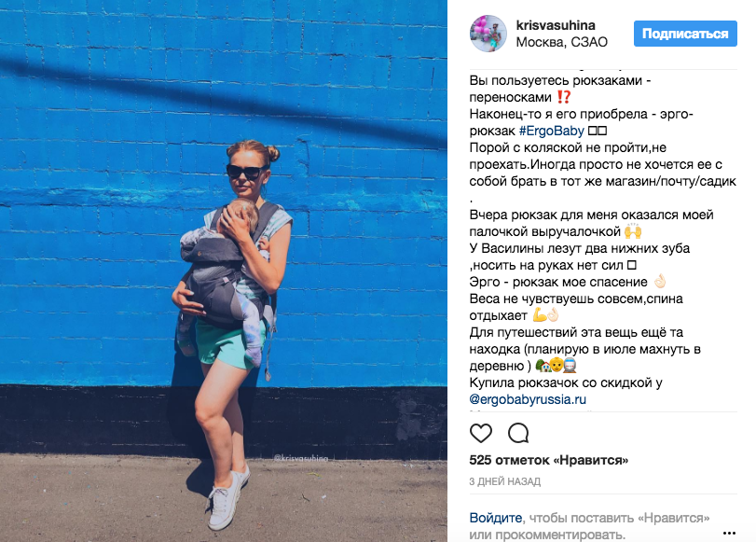The image size is (756, 542).
Task: Click the flexed biceps emoji
Action: tap(540, 315)
